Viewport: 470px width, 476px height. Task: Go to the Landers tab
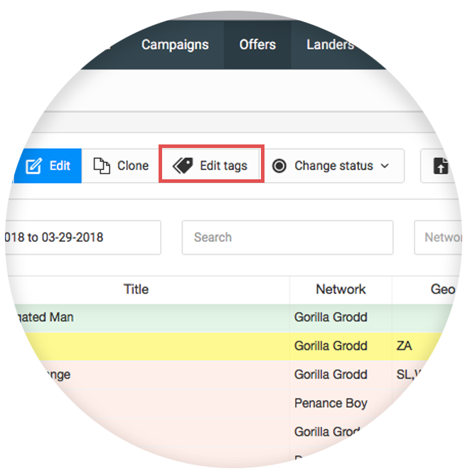[330, 45]
